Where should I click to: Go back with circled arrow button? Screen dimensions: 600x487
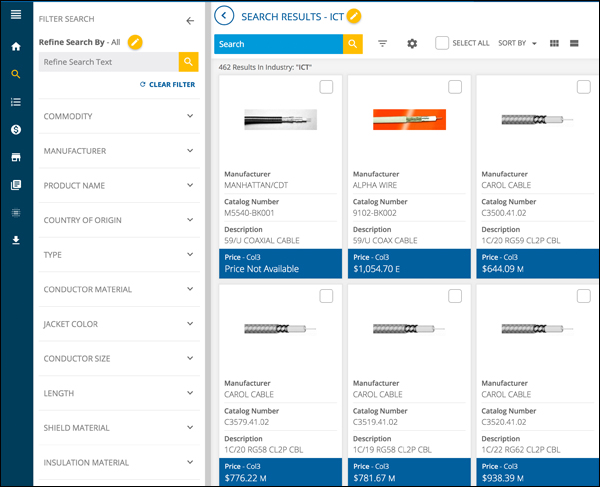click(224, 16)
